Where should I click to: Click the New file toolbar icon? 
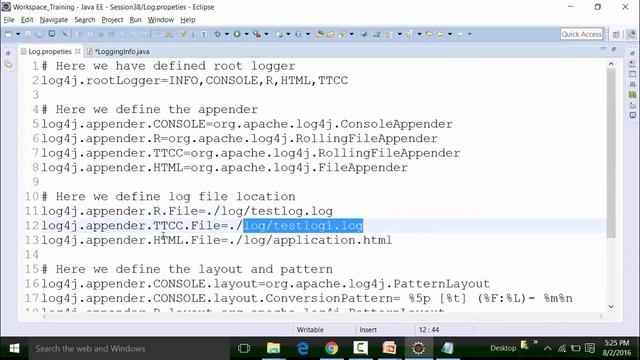point(8,34)
